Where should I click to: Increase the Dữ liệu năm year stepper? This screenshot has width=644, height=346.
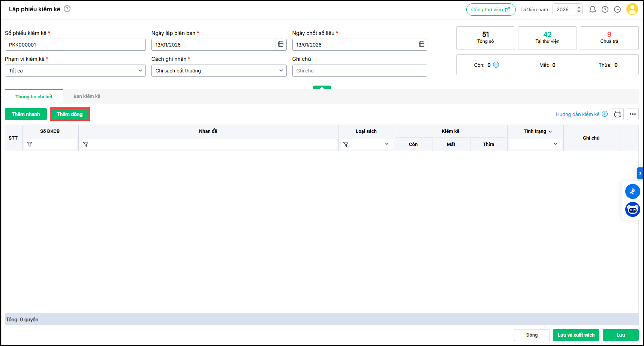[579, 7]
